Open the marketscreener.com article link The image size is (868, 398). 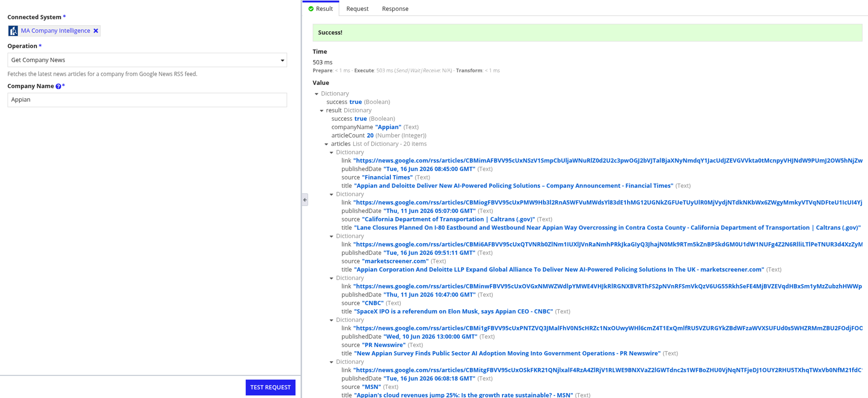608,244
